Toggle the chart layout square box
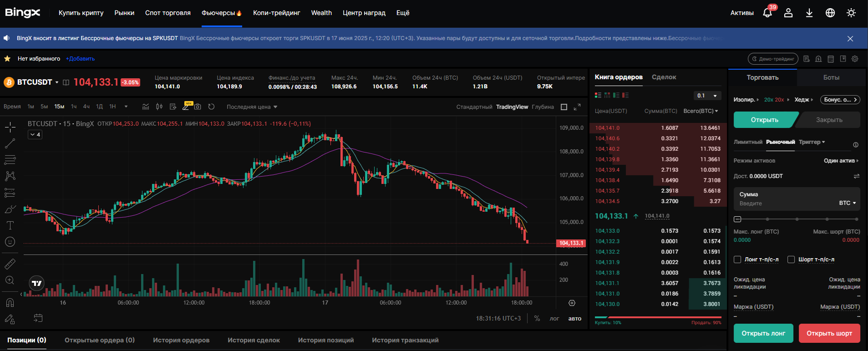868x351 pixels. coord(564,107)
